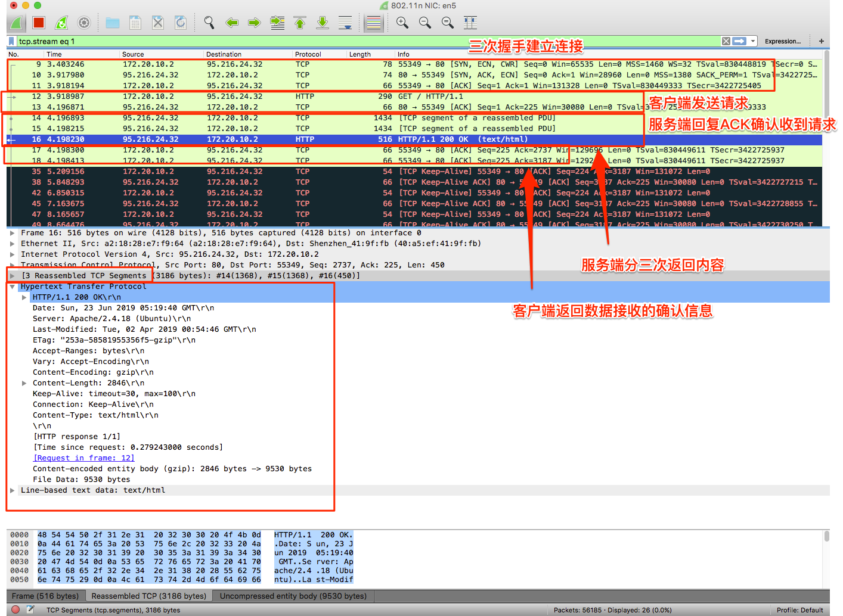Image resolution: width=843 pixels, height=616 pixels.
Task: Expand Ethernet II section
Action: [13, 244]
